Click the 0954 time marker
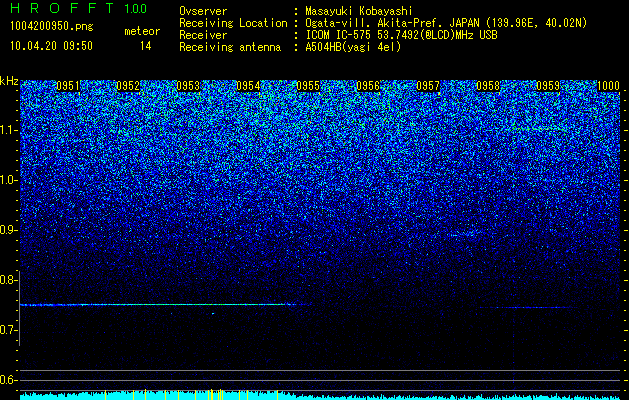Screen dimensions: 629x400 [x=248, y=86]
